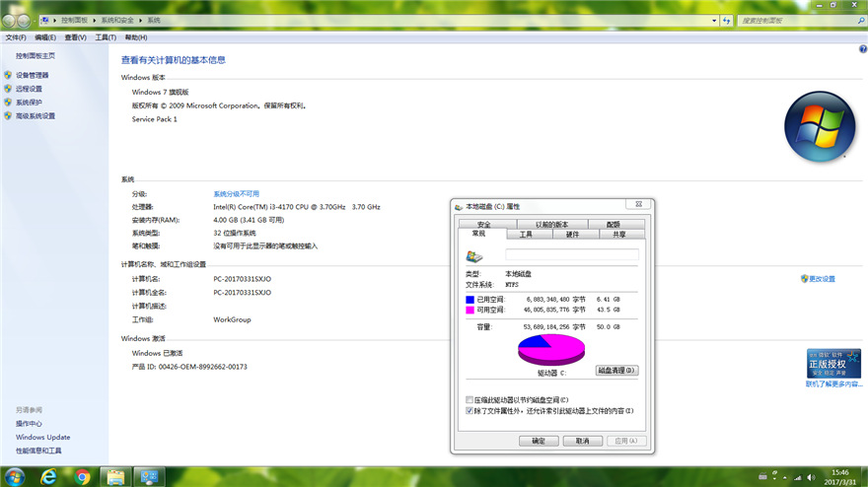Click the 取消 button
Viewport: 868px width, 487px height.
click(582, 441)
